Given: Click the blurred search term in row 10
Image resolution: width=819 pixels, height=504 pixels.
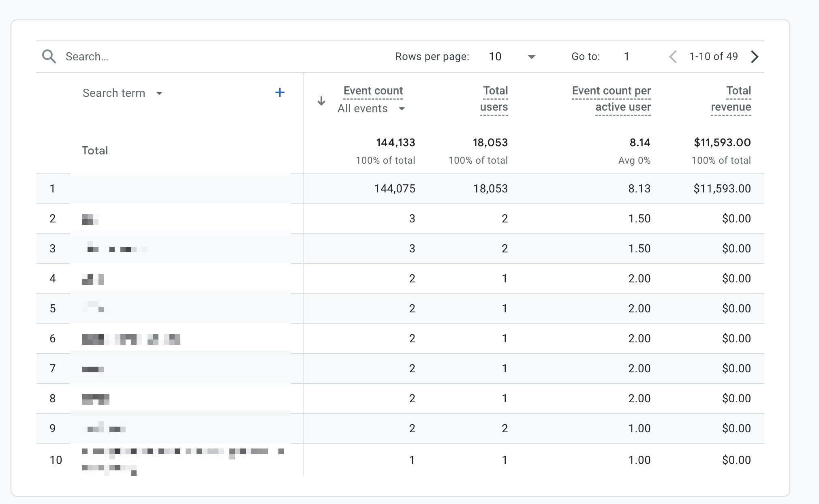Looking at the screenshot, I should [x=183, y=461].
